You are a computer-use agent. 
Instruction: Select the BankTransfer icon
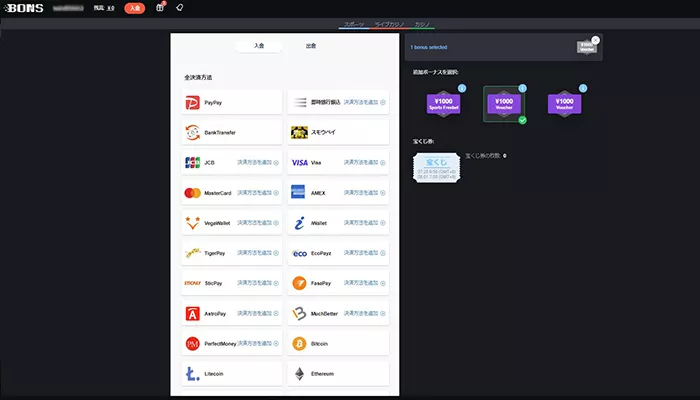click(192, 133)
